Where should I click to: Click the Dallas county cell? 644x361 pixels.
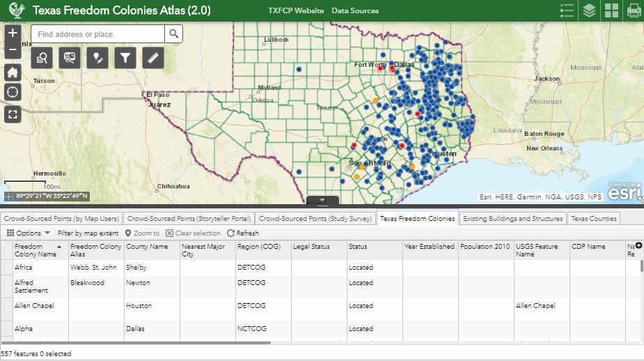point(152,329)
